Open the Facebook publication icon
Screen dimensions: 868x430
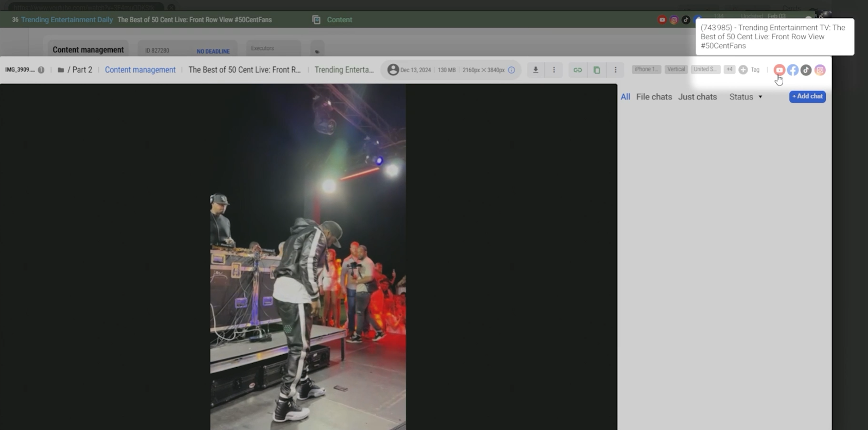(x=793, y=70)
